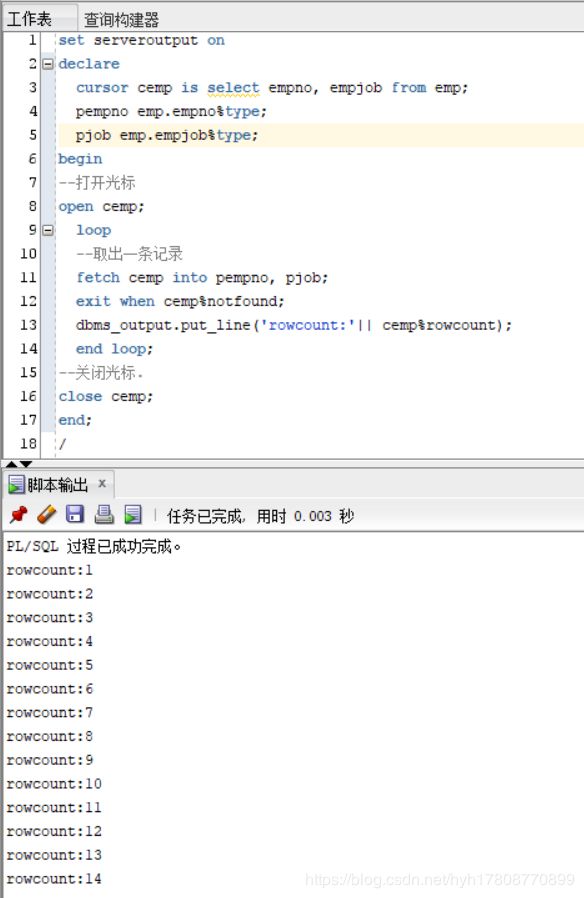
Task: Click the comment '--取出一条记录'
Action: (x=129, y=254)
